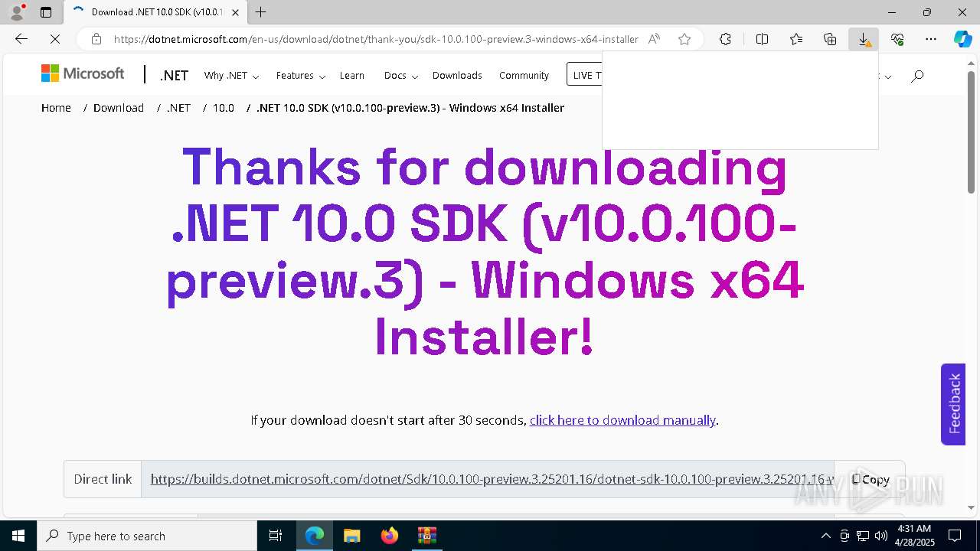
Task: Go back to previous page
Action: pos(21,39)
